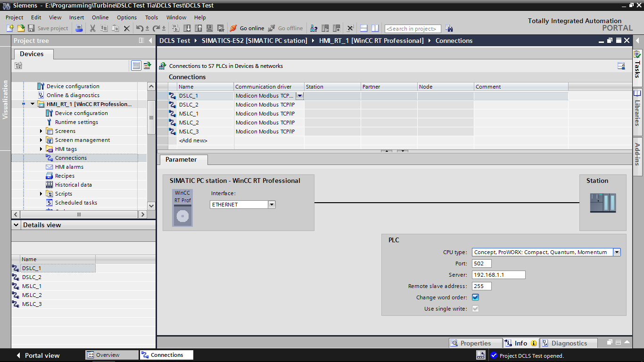Viewport: 644px width, 362px height.
Task: Click the Save project button
Action: 48,28
